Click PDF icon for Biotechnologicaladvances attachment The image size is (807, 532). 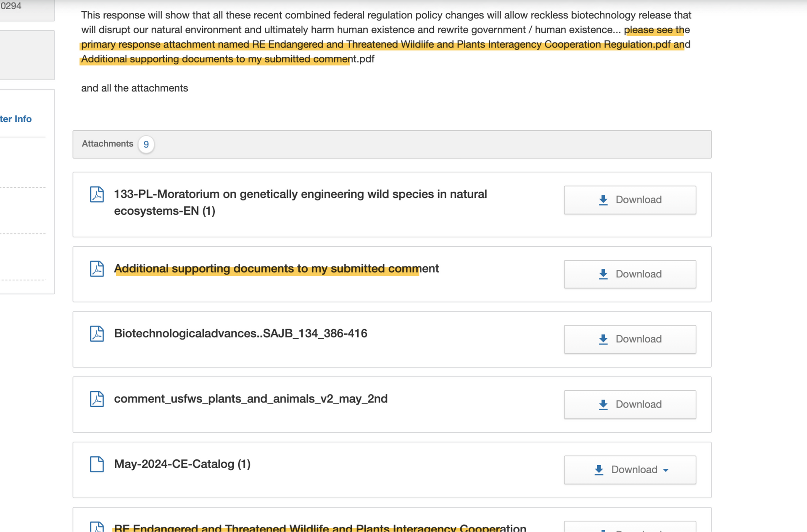click(x=97, y=334)
